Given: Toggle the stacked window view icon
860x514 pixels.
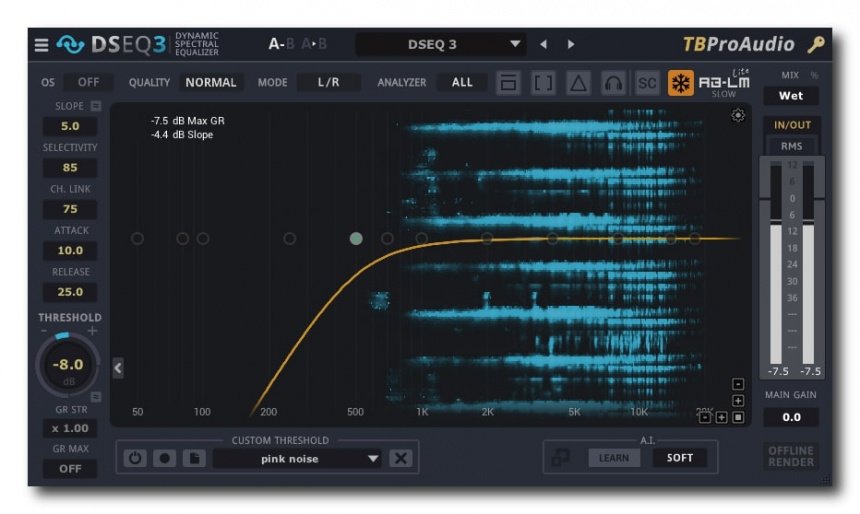Looking at the screenshot, I should point(508,83).
